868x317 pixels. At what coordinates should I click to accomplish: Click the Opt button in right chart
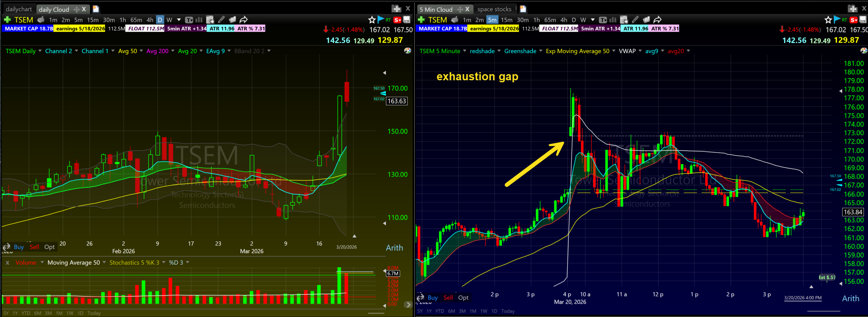click(463, 298)
